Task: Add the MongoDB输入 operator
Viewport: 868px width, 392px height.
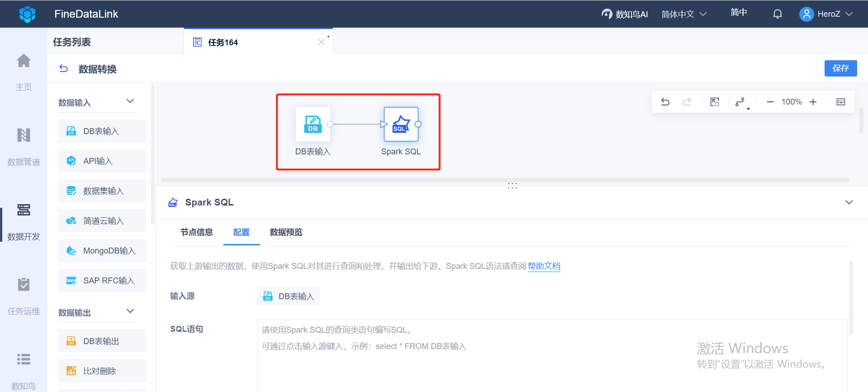Action: point(102,251)
